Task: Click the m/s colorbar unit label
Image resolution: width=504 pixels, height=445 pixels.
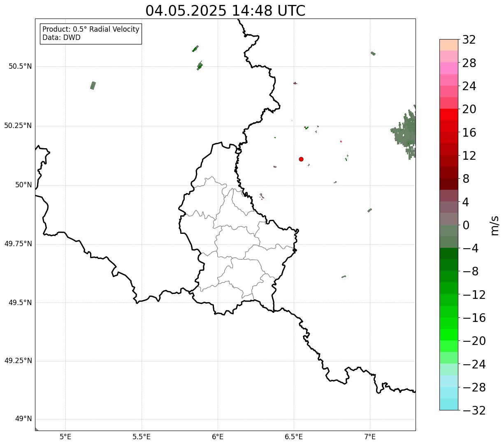Action: click(x=495, y=225)
